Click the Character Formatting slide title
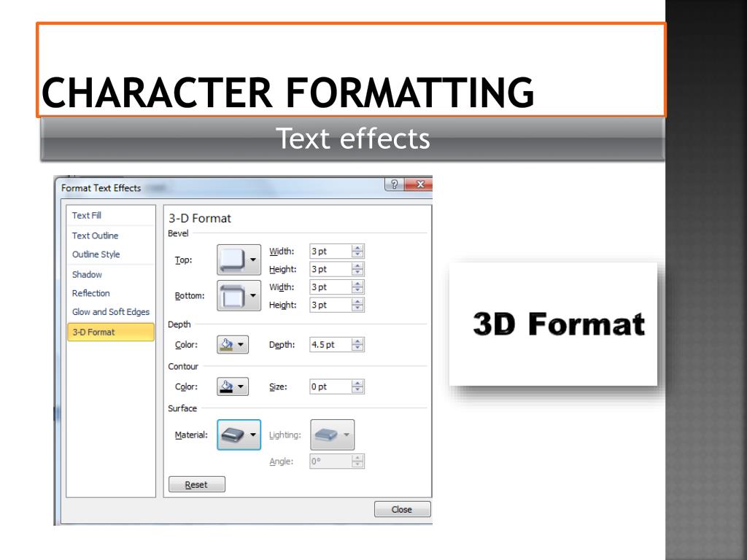Image resolution: width=747 pixels, height=560 pixels. click(287, 93)
